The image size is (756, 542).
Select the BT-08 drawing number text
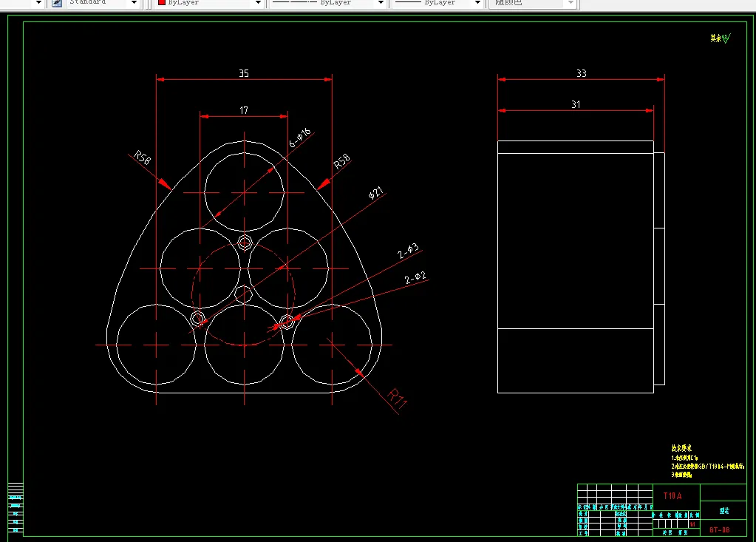pyautogui.click(x=719, y=530)
